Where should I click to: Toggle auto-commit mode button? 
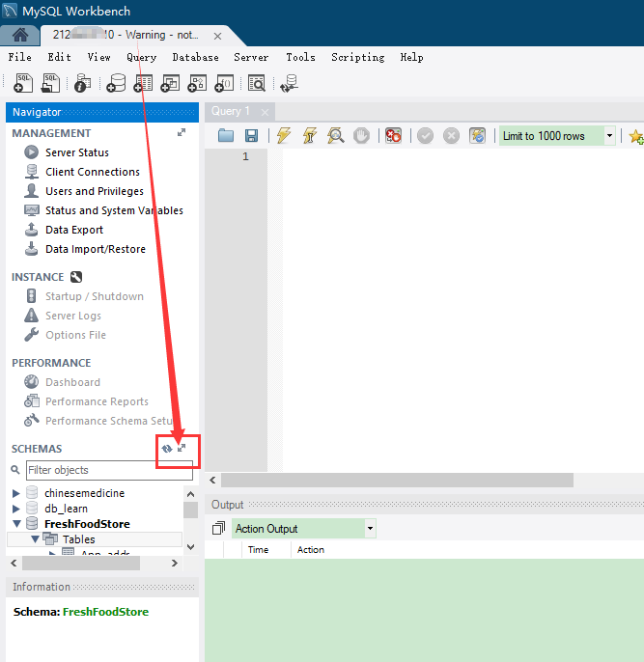coord(477,136)
